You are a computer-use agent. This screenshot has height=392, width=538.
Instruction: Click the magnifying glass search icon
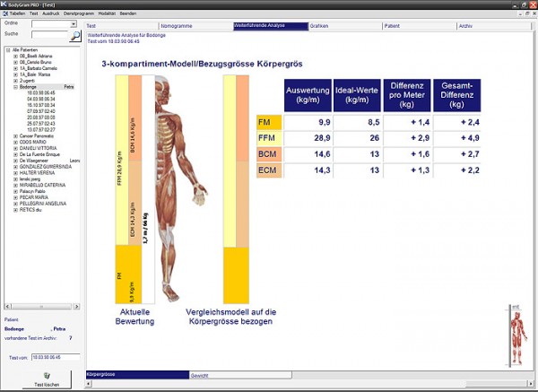coord(75,36)
